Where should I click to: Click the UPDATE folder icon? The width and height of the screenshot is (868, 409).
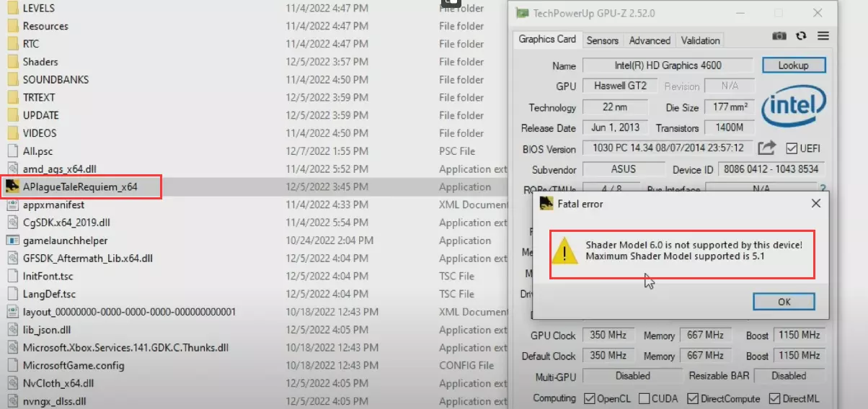[x=12, y=115]
